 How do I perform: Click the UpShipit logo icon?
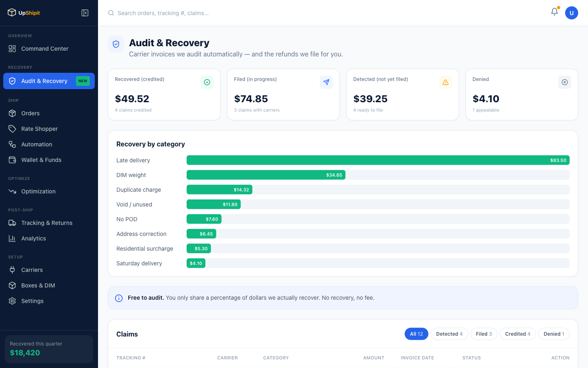(12, 13)
